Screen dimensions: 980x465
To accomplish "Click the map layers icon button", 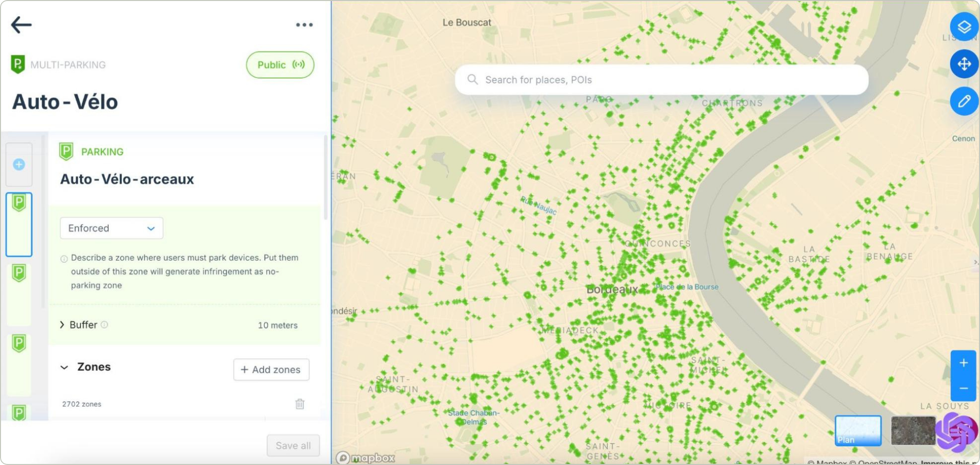I will coord(964,27).
